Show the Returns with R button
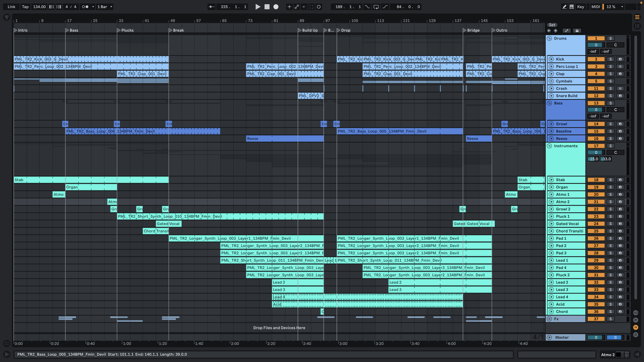Viewport: 644px width, 362px height. coord(636,320)
